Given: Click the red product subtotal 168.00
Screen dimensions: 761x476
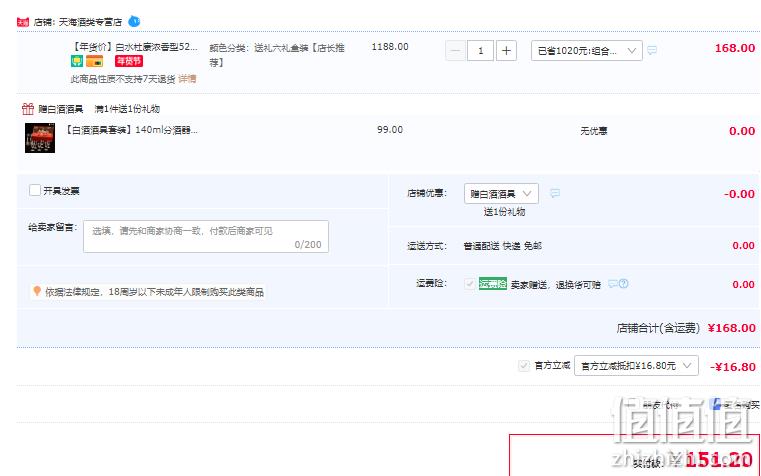Looking at the screenshot, I should (x=735, y=48).
